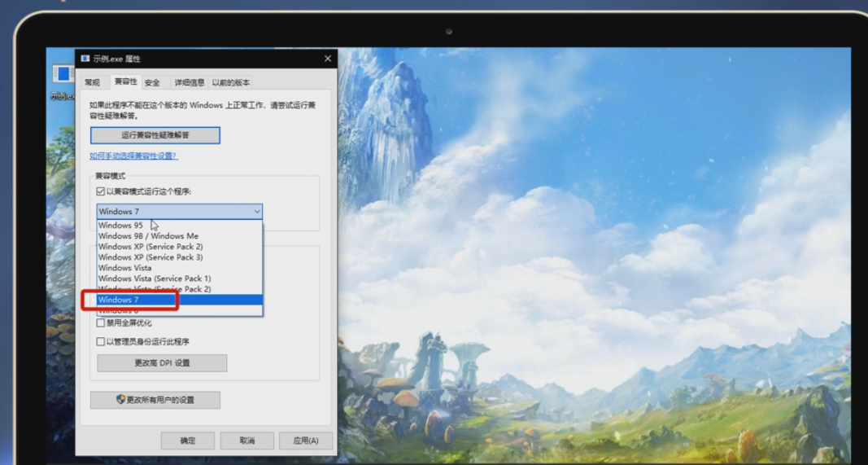Click the shield icon on 更改所有用户的设置
Viewport: 868px width, 465px height.
point(120,400)
